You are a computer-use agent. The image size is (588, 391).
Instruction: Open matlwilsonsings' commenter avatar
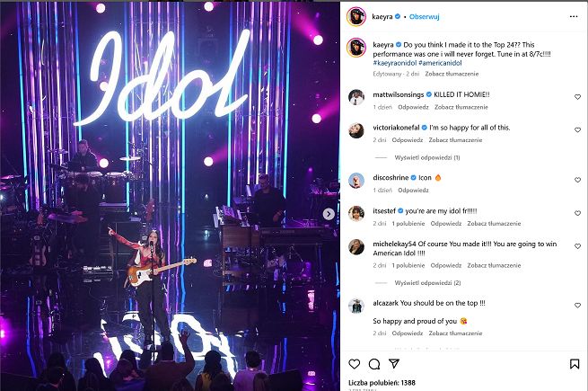(355, 97)
